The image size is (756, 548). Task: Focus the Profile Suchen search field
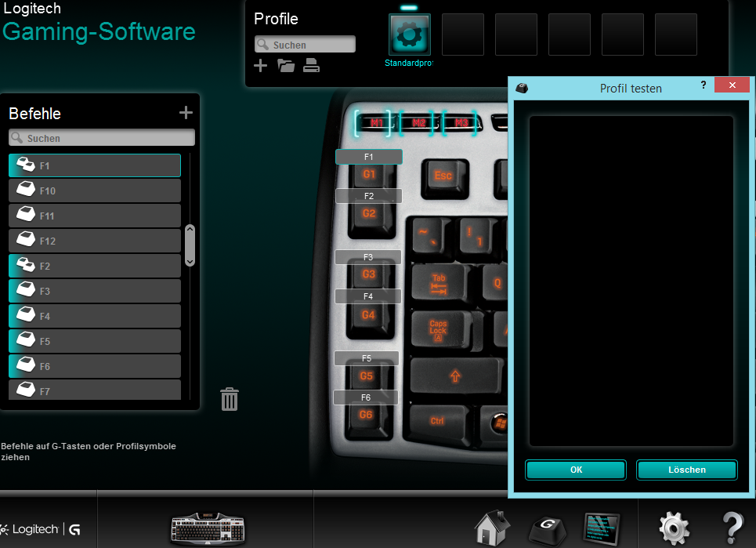tap(306, 45)
